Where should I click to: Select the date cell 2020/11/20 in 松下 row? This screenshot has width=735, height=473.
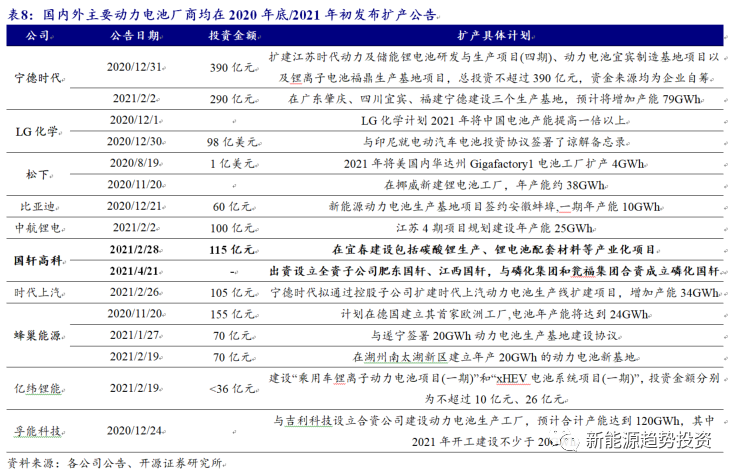[x=135, y=185]
